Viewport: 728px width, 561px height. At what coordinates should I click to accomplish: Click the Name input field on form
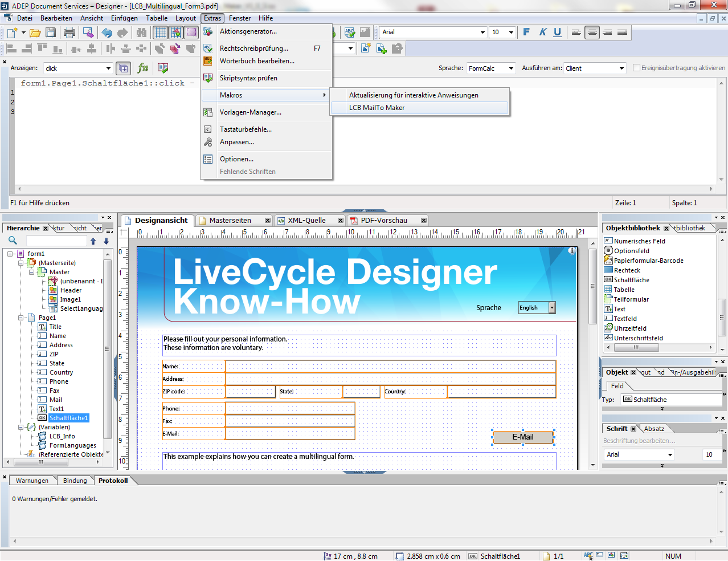coord(390,366)
